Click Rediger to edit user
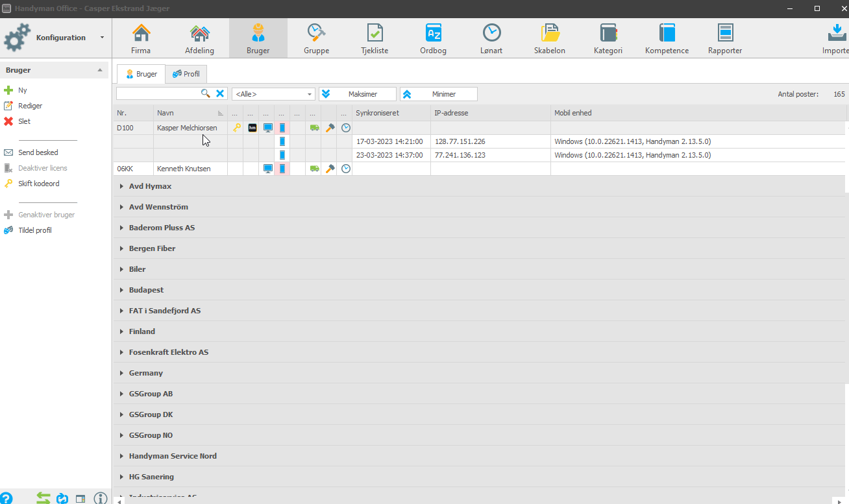The height and width of the screenshot is (504, 849). point(23,106)
